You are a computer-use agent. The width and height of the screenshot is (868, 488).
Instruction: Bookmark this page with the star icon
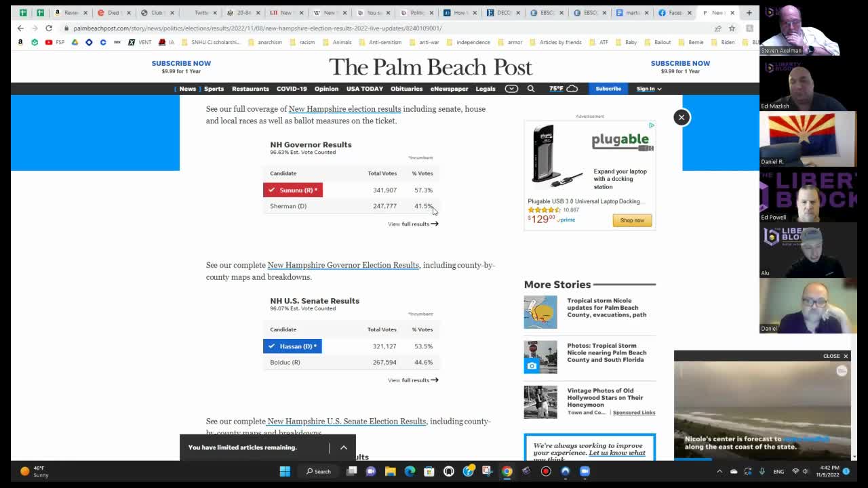[x=732, y=28]
